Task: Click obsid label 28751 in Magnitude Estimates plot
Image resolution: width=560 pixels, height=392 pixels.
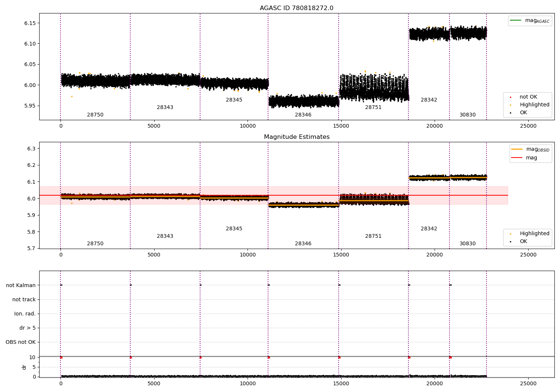Action: pos(373,236)
